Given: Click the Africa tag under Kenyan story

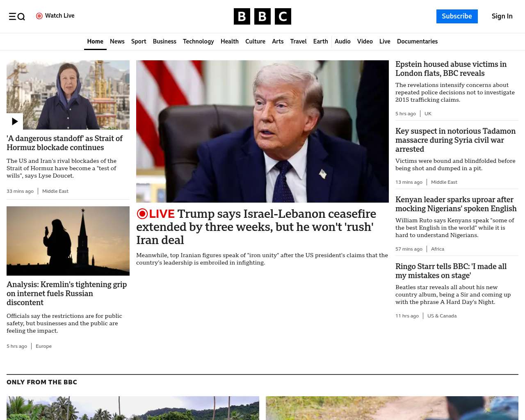Looking at the screenshot, I should (x=438, y=249).
